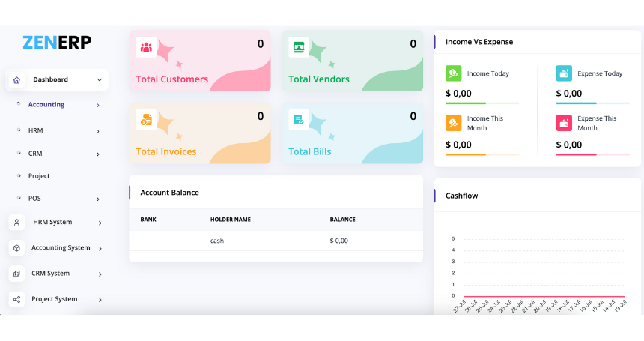Open the Total Bills card

coord(353,133)
